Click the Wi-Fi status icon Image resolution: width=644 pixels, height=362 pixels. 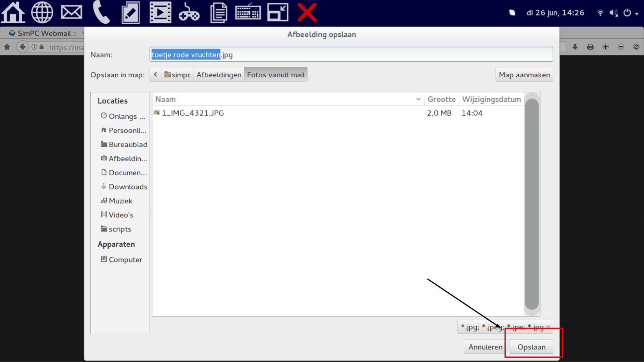[600, 13]
